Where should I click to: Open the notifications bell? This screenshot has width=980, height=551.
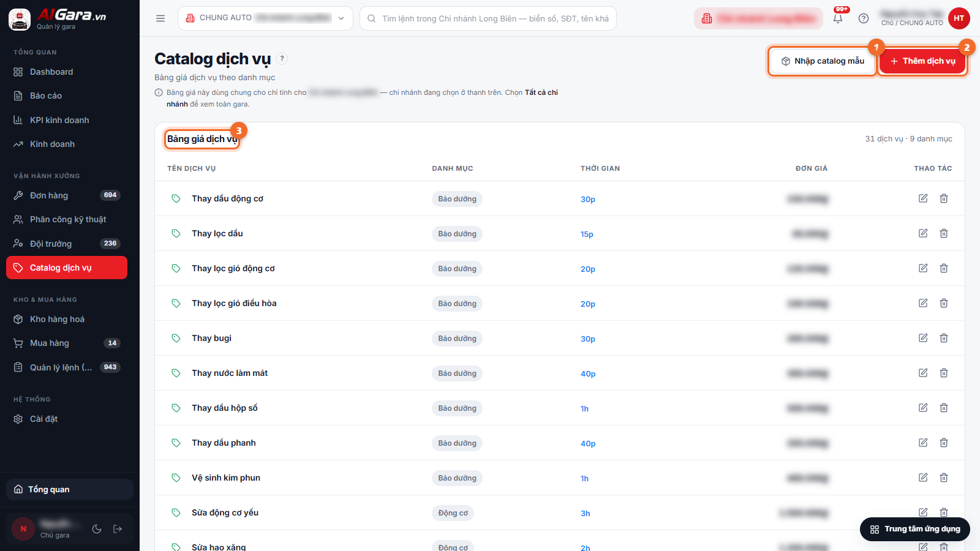point(838,18)
